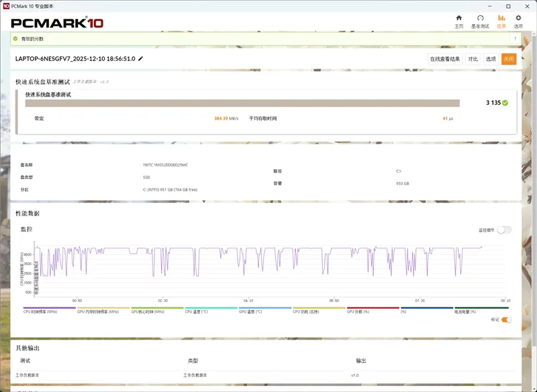Click the pencil icon to rename result
Viewport: 537px width, 392px height.
click(141, 59)
